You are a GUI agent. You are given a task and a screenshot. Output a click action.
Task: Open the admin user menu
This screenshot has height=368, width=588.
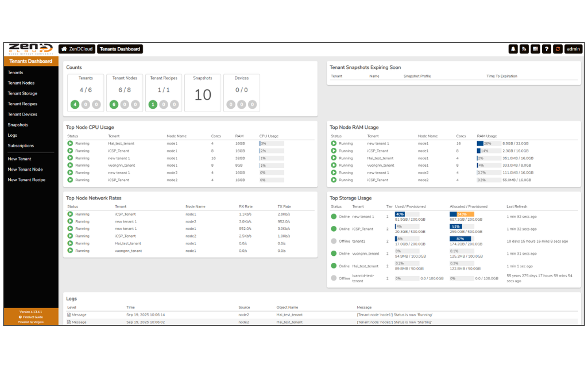pyautogui.click(x=573, y=49)
